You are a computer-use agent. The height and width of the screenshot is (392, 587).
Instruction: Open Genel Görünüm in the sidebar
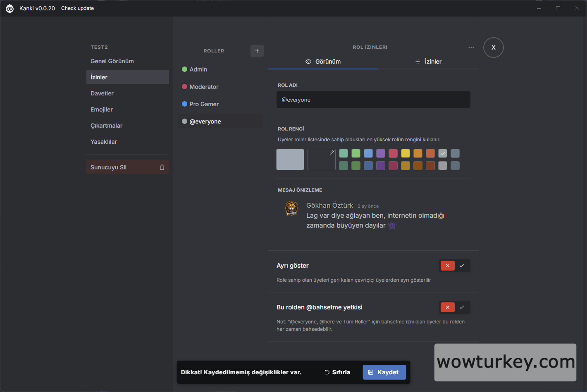click(x=112, y=61)
